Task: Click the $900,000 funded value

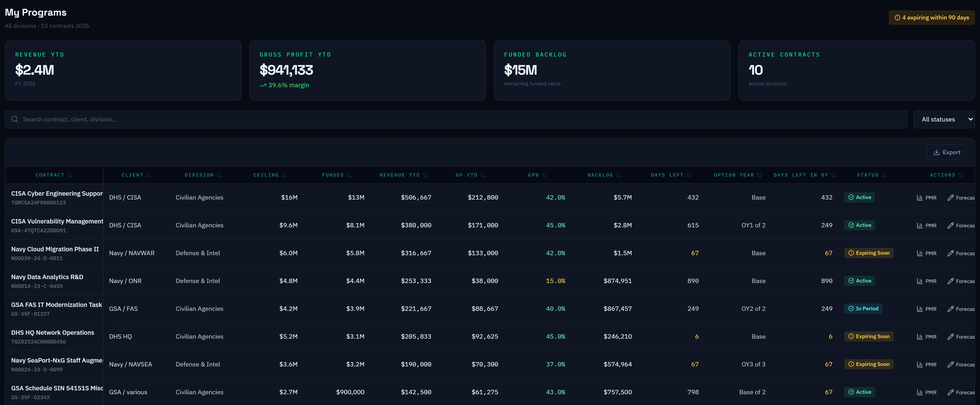Action: coord(350,392)
